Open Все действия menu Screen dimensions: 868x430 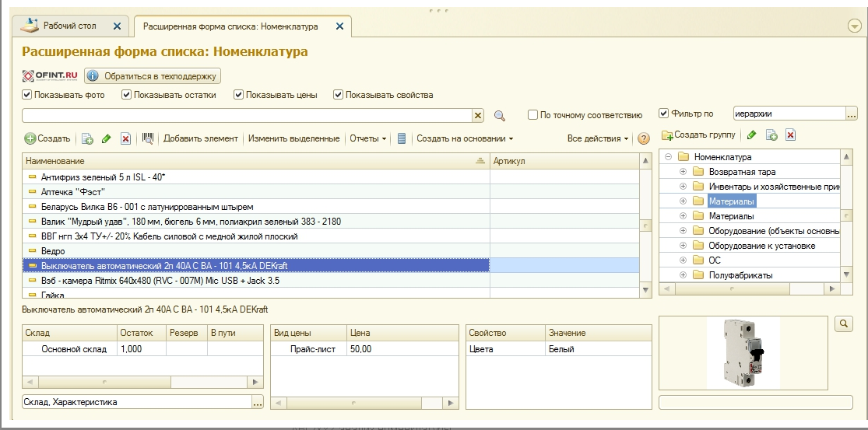(598, 138)
